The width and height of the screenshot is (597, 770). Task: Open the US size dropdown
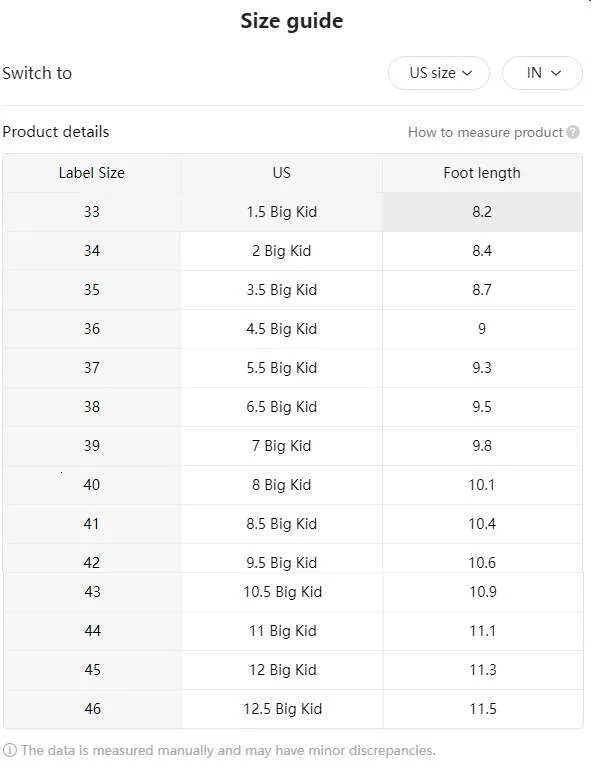[439, 73]
